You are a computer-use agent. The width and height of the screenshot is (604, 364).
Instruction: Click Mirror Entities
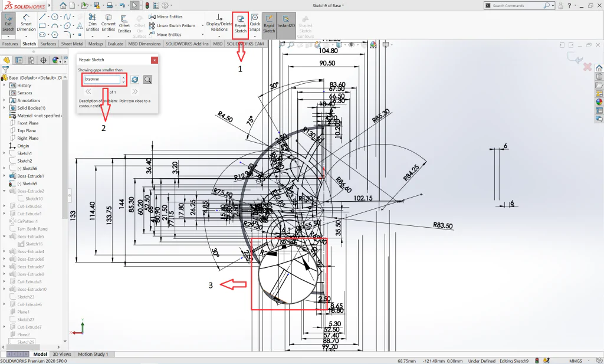[166, 17]
